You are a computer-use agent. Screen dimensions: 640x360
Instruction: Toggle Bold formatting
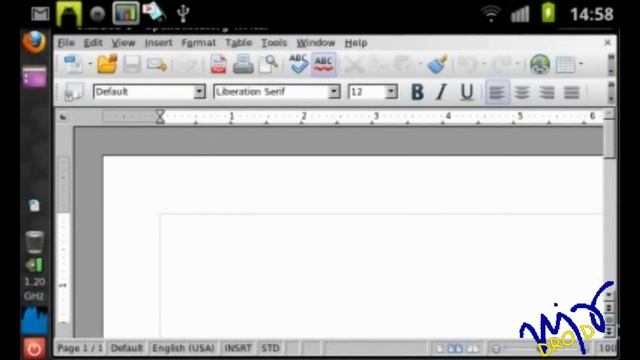417,92
